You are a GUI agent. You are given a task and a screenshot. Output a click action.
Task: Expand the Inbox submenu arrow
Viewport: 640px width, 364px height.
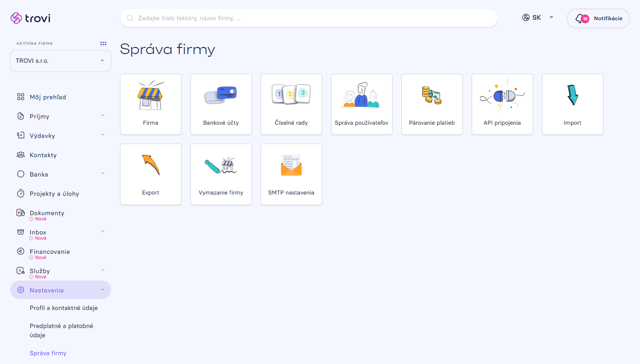[x=103, y=232]
